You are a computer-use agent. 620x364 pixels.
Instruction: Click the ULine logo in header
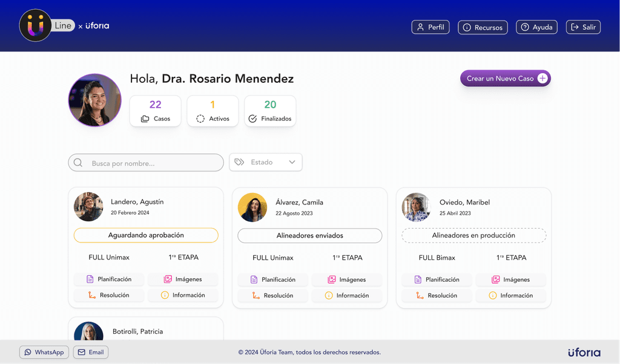click(x=47, y=25)
